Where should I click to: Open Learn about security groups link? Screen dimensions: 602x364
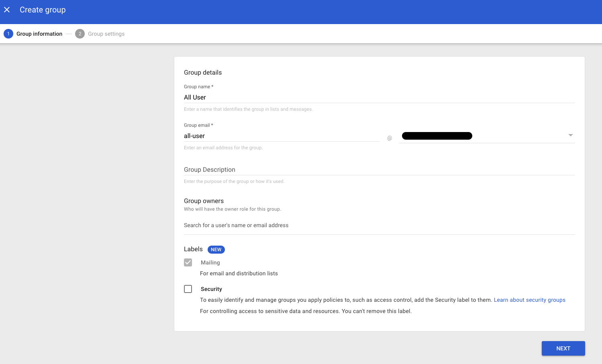point(529,300)
